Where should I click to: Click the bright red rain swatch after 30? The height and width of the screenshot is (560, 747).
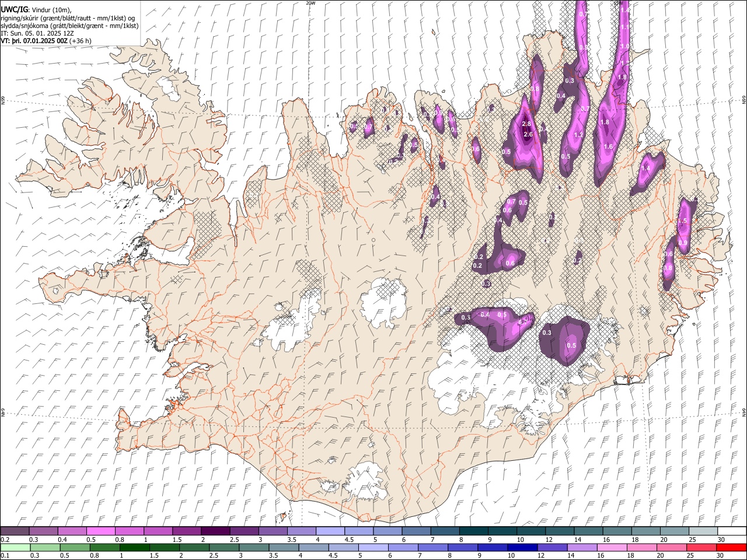pos(731,547)
